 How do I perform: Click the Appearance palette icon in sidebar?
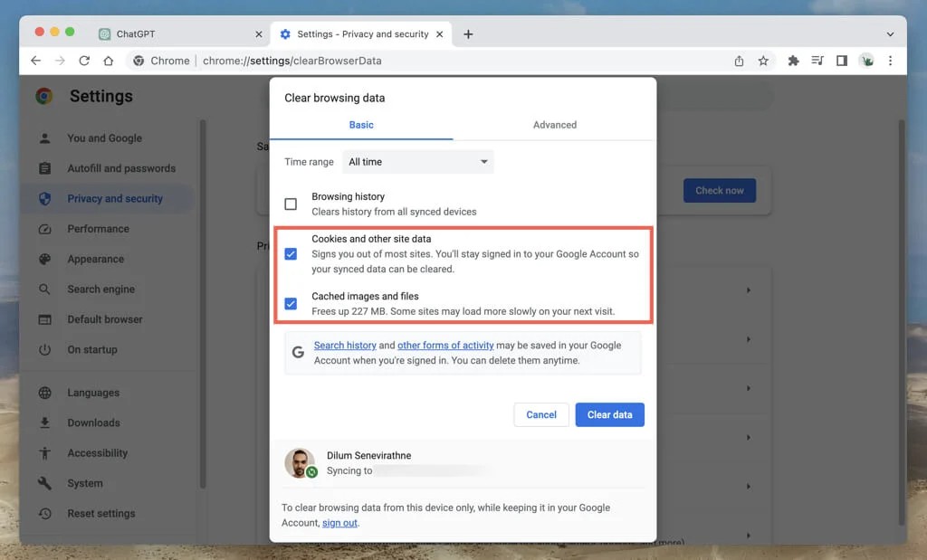point(47,259)
